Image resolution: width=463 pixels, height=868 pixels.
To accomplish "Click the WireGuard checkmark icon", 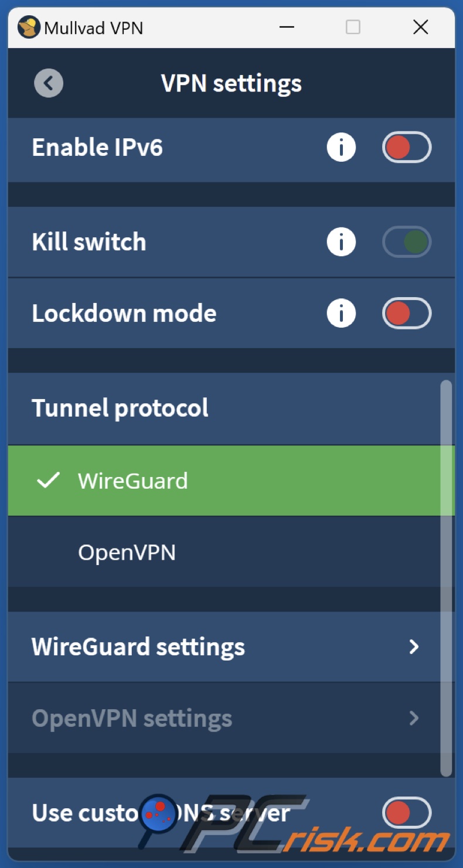I will [x=49, y=481].
